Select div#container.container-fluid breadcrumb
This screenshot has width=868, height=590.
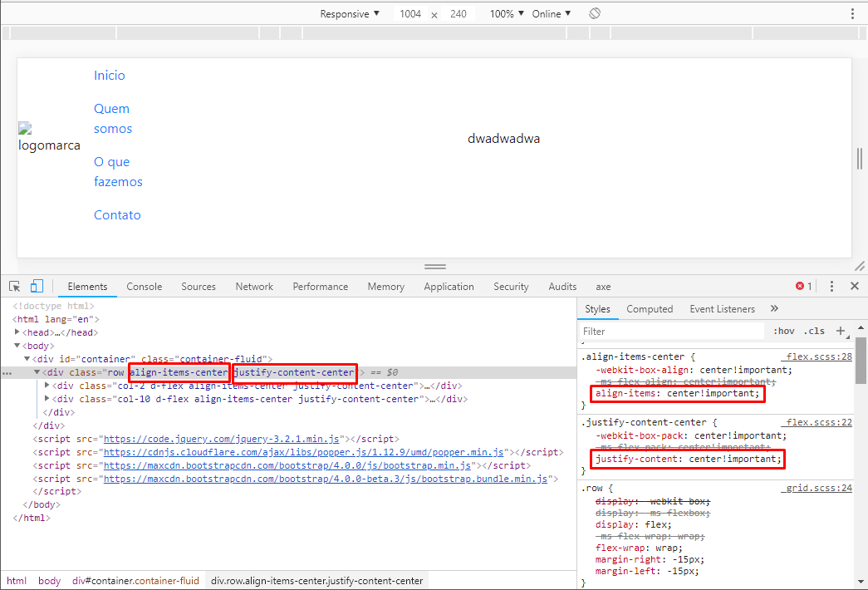[135, 581]
